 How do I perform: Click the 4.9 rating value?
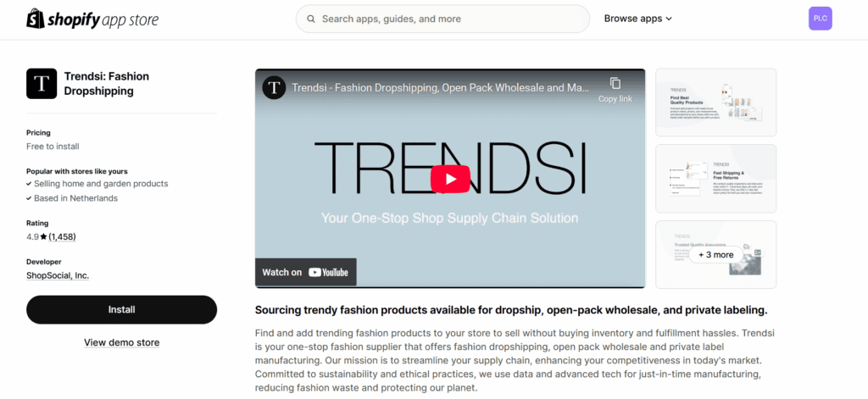(x=33, y=237)
